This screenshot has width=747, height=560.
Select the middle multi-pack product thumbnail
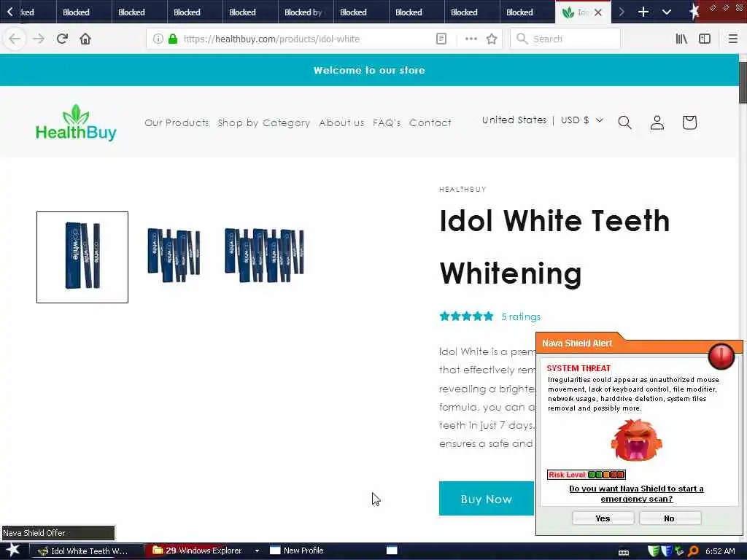[174, 255]
